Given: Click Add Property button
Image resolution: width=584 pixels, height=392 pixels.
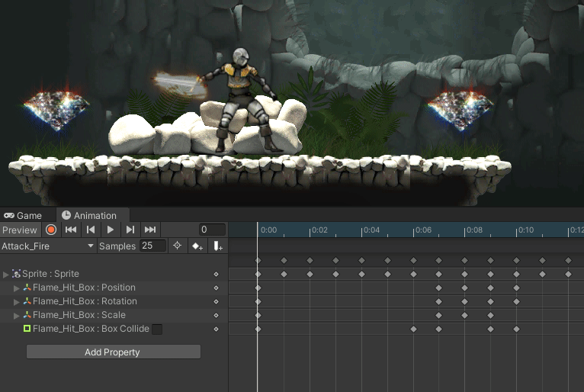Looking at the screenshot, I should coord(114,352).
